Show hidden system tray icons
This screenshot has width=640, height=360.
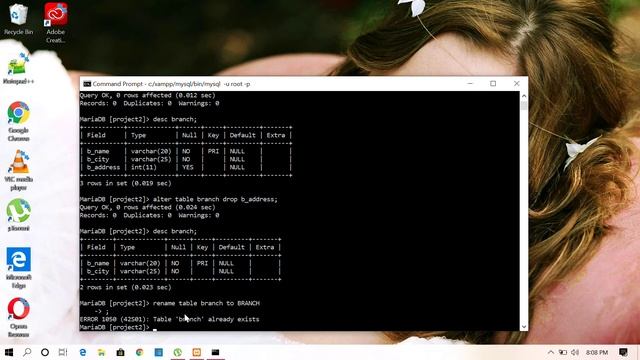pyautogui.click(x=551, y=352)
